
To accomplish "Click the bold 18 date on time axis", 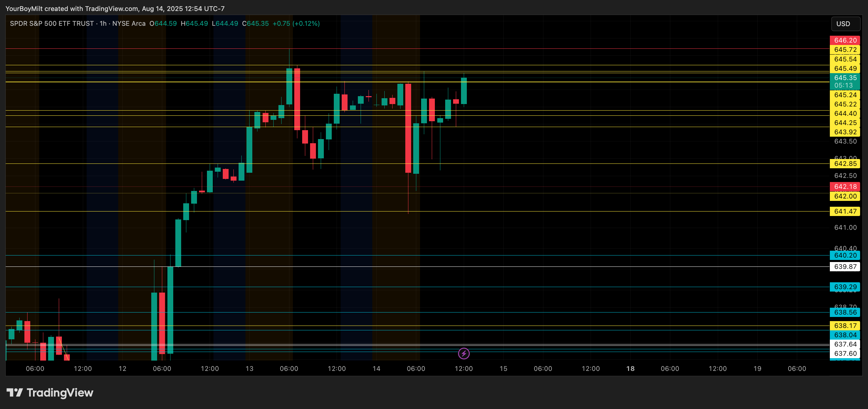I will (630, 368).
